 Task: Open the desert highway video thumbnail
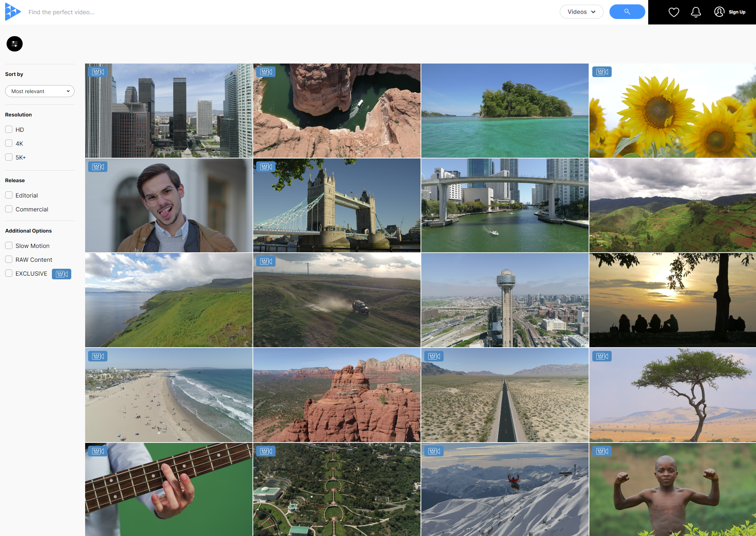pyautogui.click(x=505, y=395)
